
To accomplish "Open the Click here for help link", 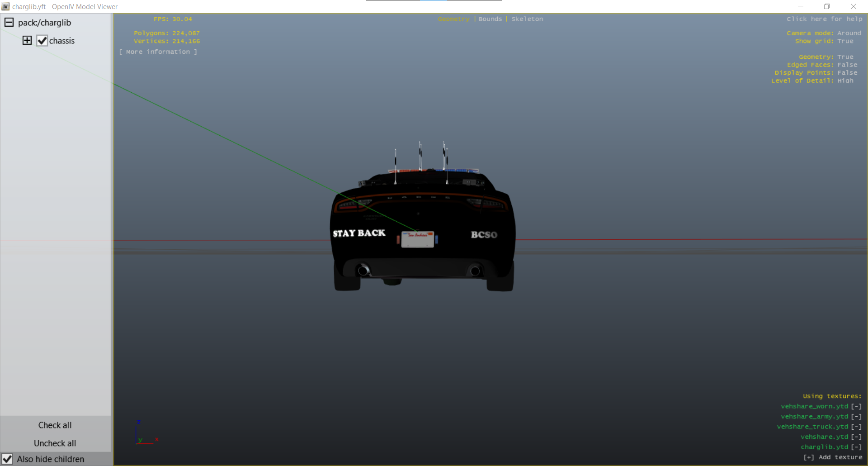I will point(824,19).
